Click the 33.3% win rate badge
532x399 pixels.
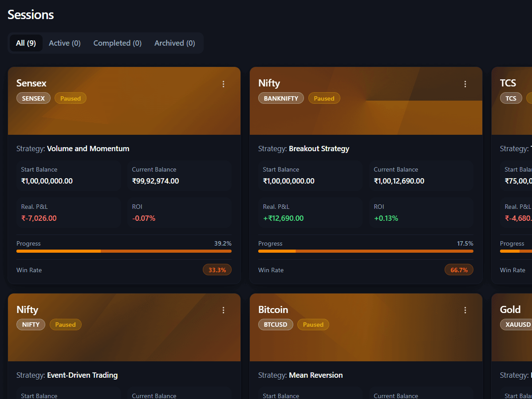pos(217,270)
